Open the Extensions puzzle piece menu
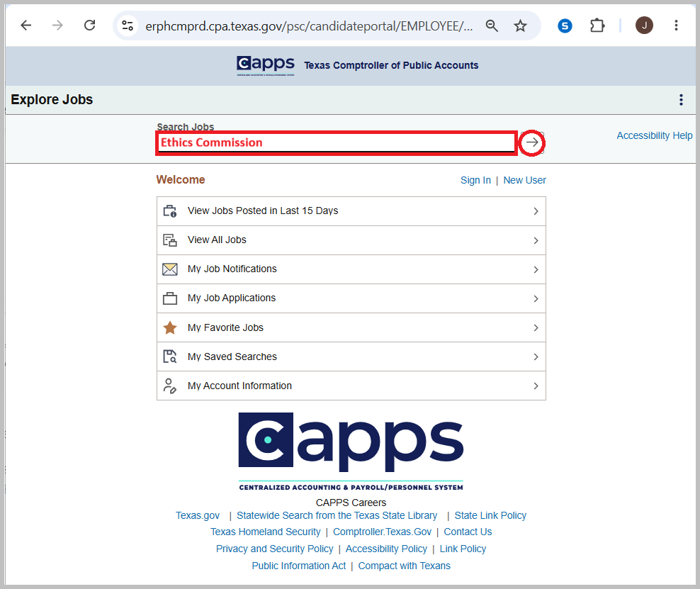 [597, 26]
